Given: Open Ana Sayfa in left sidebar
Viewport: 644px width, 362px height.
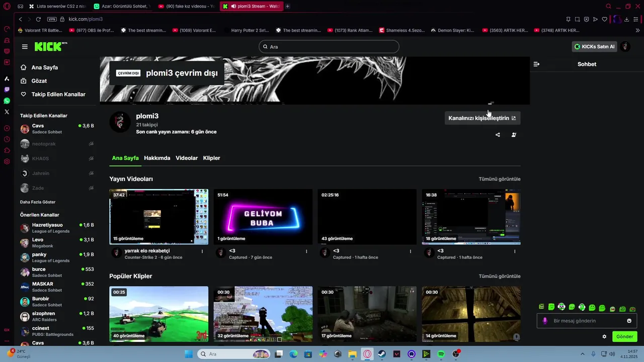Looking at the screenshot, I should click(x=39, y=67).
